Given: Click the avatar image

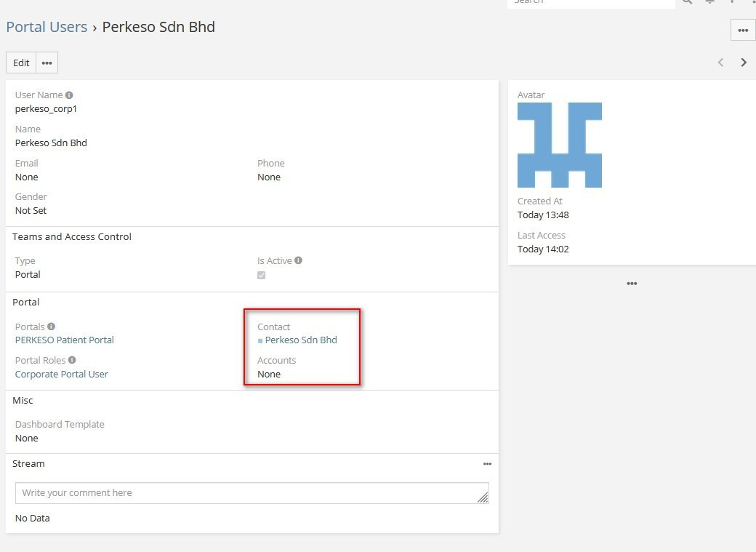Looking at the screenshot, I should (559, 145).
